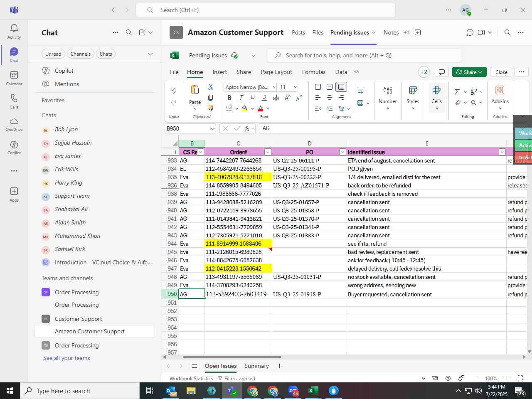Click the Merge cells icon
532x399 pixels.
(x=360, y=103)
